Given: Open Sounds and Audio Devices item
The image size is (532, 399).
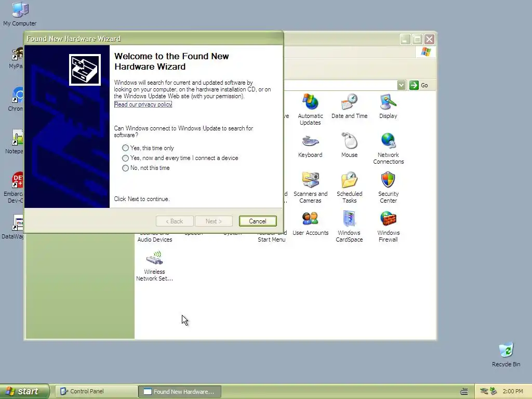Looking at the screenshot, I should click(x=155, y=237).
